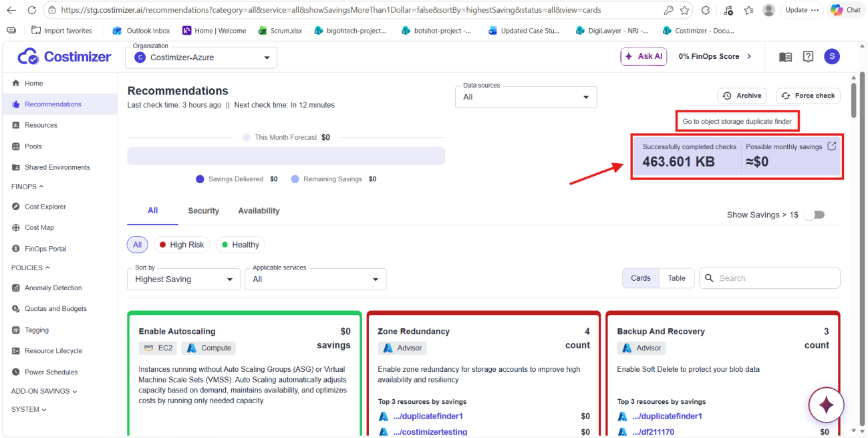Click the favorites star icon in address bar
Viewport: 868px width, 438px height.
pos(684,10)
